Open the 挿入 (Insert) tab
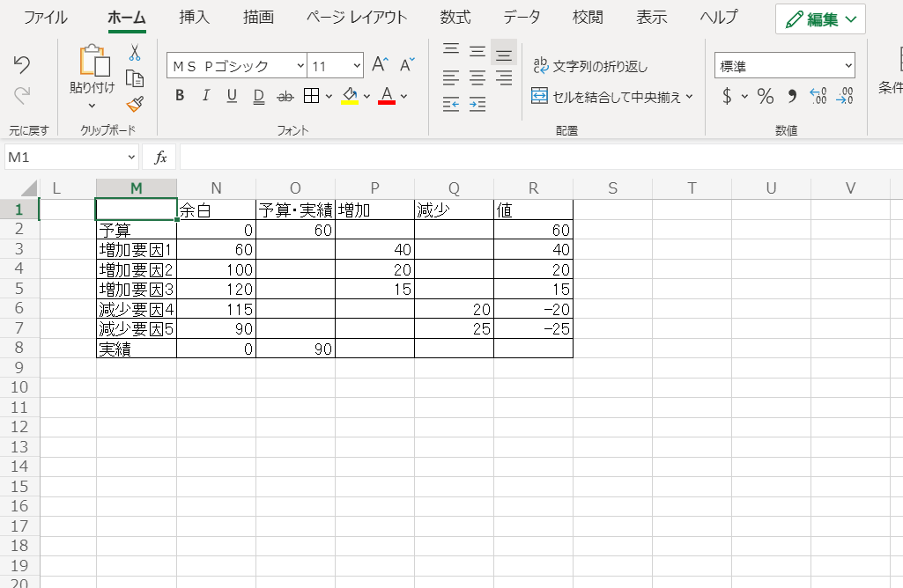The height and width of the screenshot is (588, 903). (x=194, y=18)
